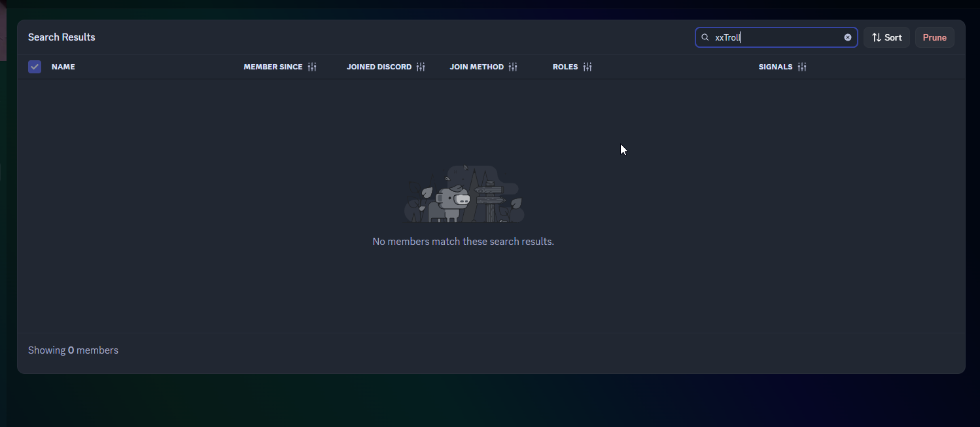Click the Search Results panel title
The height and width of the screenshot is (427, 980).
pyautogui.click(x=61, y=37)
